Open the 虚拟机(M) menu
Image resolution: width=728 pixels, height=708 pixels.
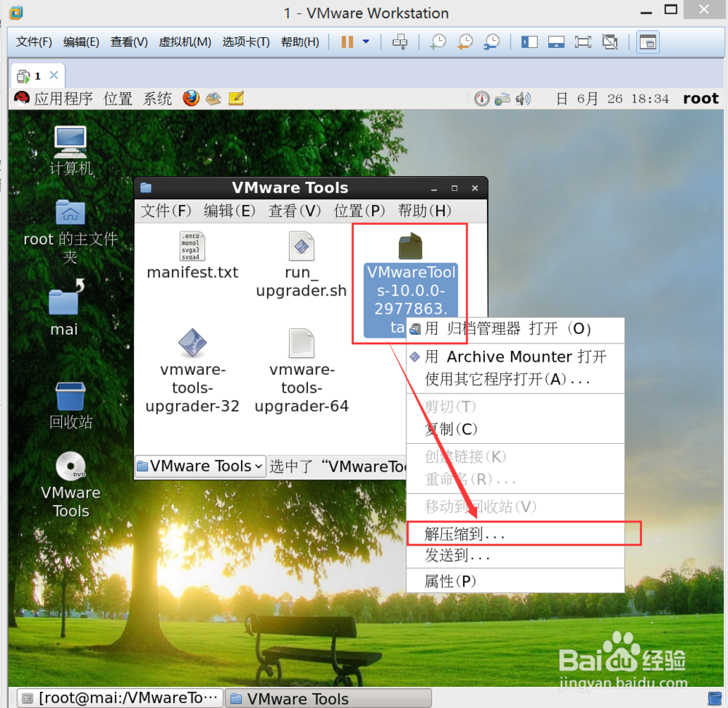coord(184,41)
